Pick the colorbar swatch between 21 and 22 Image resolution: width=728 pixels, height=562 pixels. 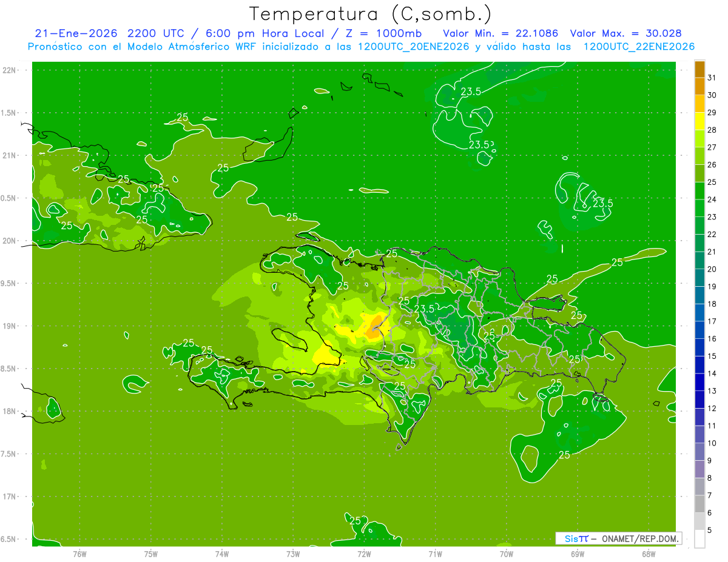point(699,243)
